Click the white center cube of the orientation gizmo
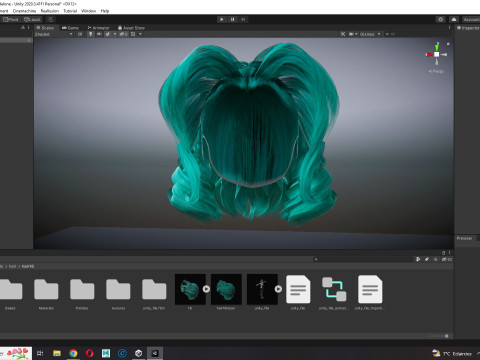 [x=436, y=54]
